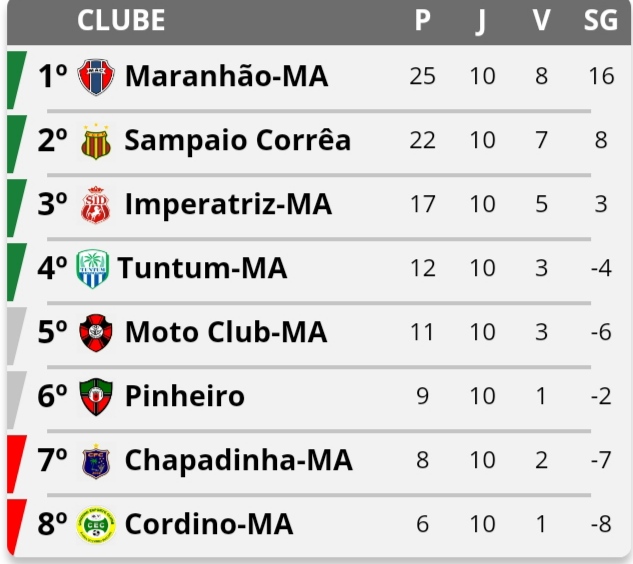The width and height of the screenshot is (633, 564).
Task: Select the 25 points value for Maranhão-MA
Action: (422, 76)
